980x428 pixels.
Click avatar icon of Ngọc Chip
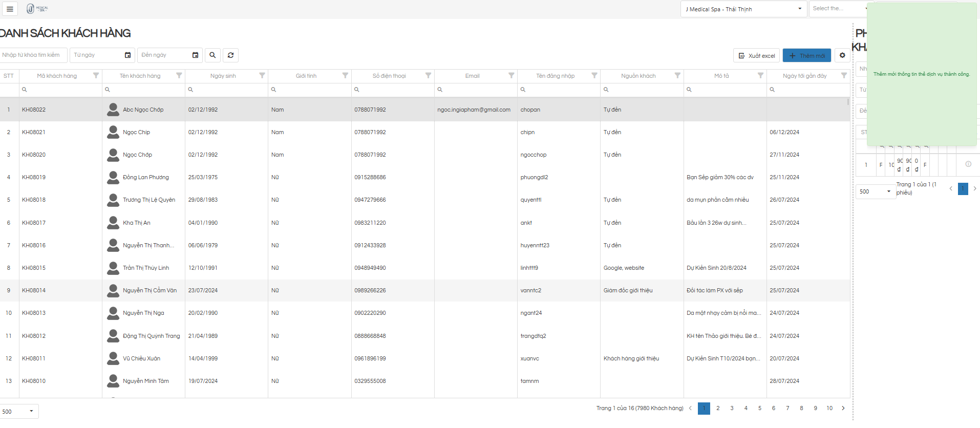coord(113,132)
